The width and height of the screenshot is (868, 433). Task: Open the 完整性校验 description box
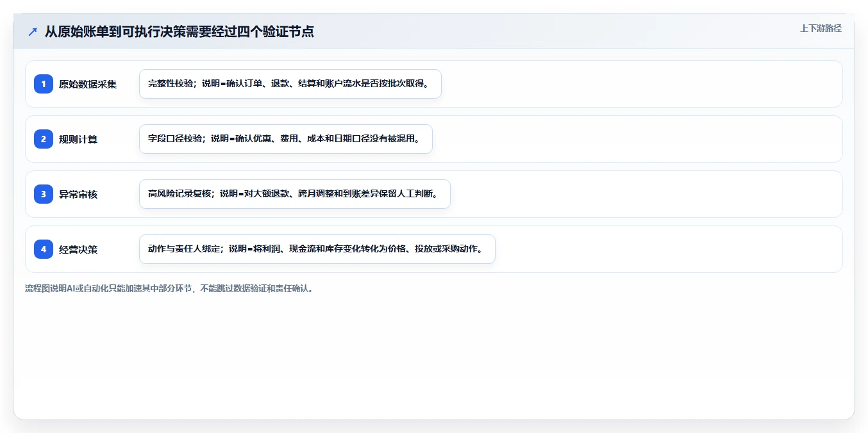tap(290, 84)
